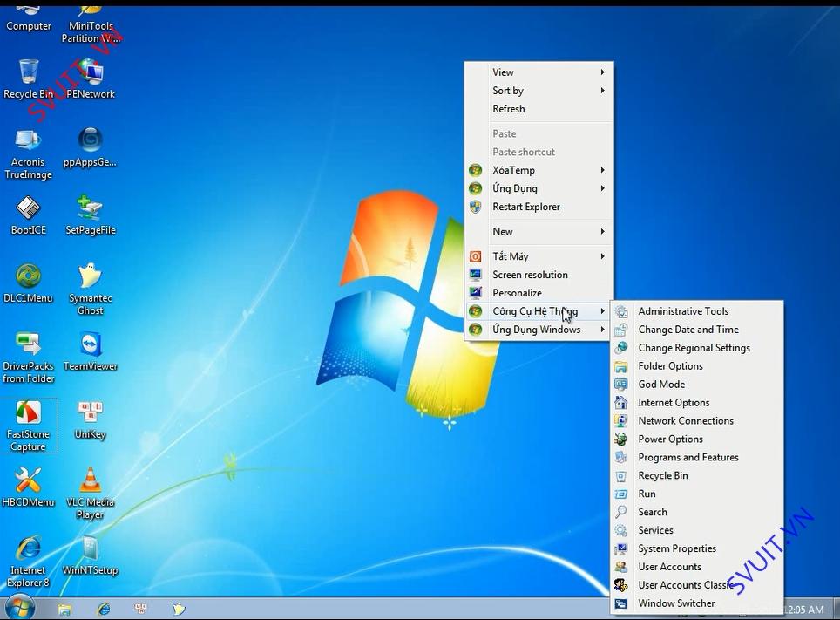Select the UniKey desktop icon

tap(90, 420)
